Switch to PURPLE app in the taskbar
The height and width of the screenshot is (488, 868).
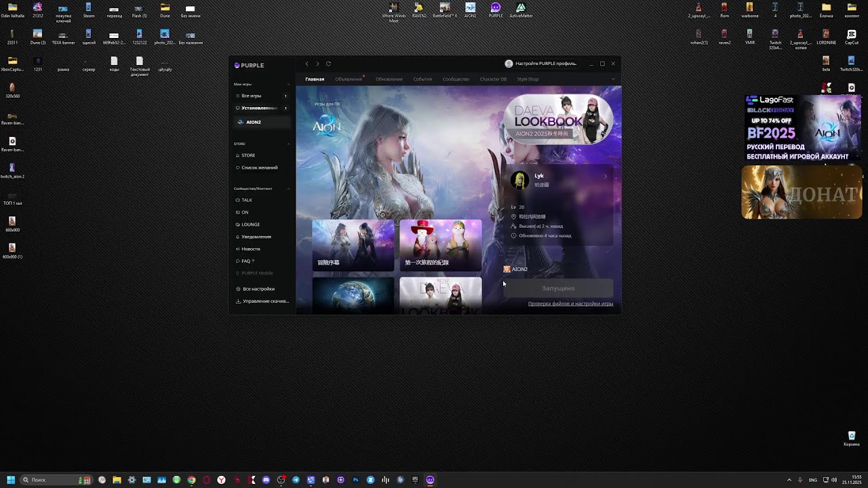click(x=430, y=480)
